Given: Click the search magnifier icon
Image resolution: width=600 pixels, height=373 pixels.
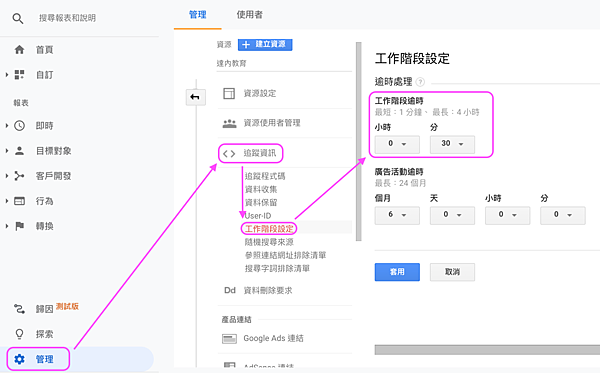Looking at the screenshot, I should [18, 18].
